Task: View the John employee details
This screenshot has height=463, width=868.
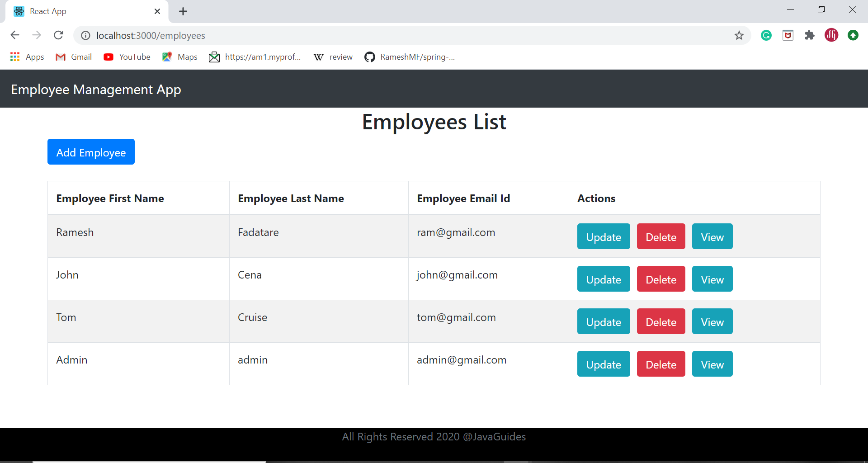Action: [712, 279]
